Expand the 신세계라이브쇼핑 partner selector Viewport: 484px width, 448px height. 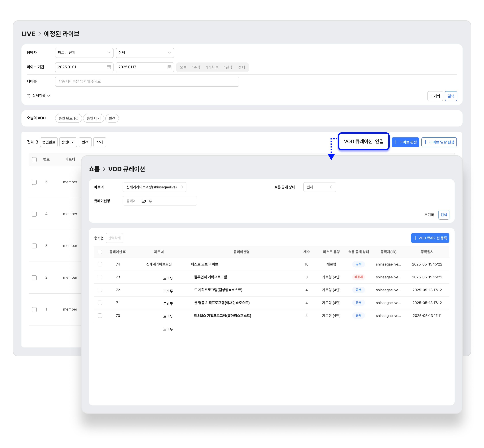pos(155,187)
